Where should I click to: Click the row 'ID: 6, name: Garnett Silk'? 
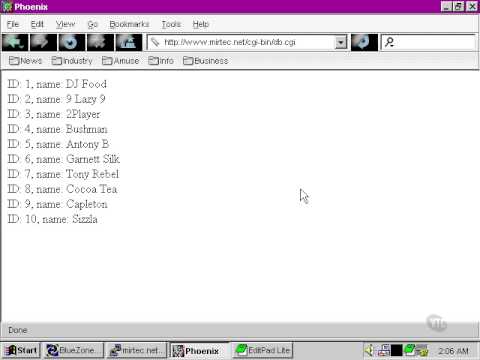tap(64, 159)
